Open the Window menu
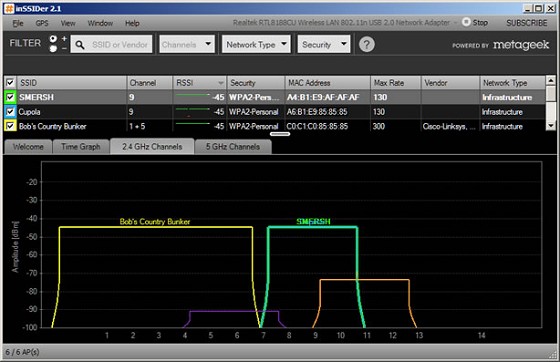 pos(100,23)
